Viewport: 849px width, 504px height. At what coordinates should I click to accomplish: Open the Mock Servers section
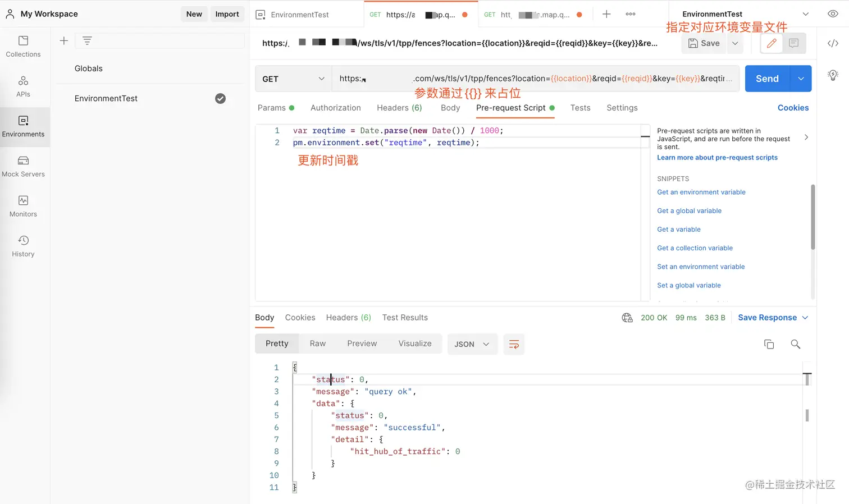[x=23, y=166]
